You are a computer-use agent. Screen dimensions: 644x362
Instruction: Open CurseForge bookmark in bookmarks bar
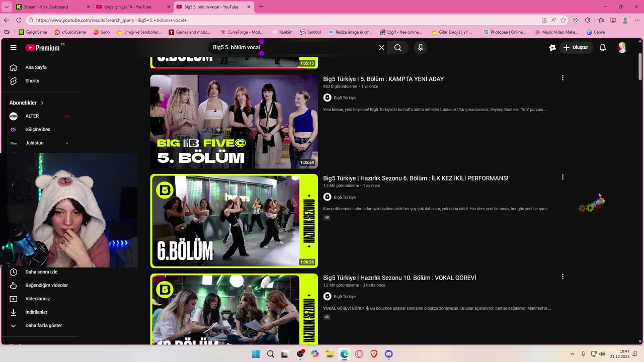point(242,32)
